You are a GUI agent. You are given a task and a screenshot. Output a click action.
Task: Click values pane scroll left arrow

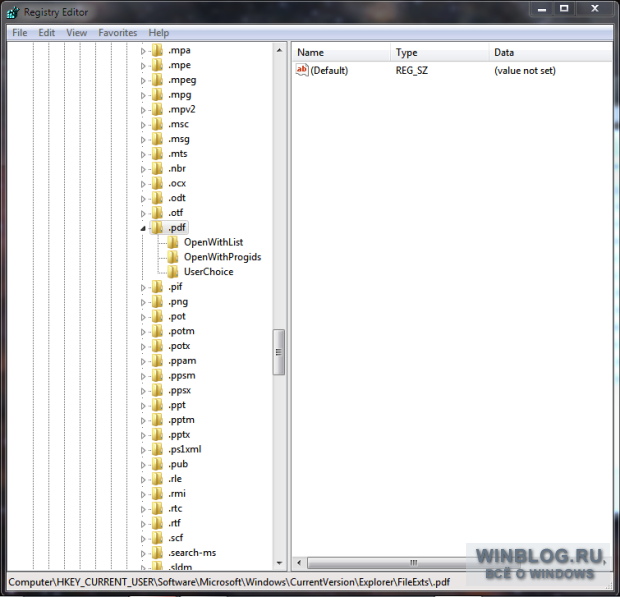[299, 563]
